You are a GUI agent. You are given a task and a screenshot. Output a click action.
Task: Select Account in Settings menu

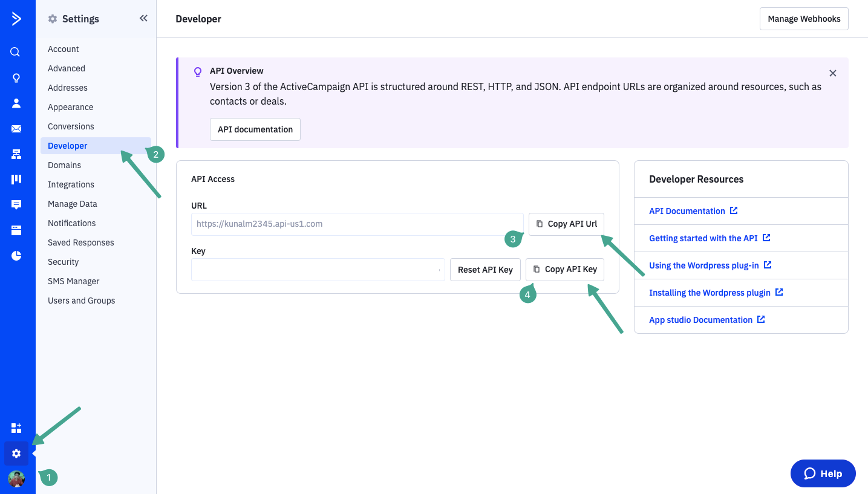pos(64,49)
